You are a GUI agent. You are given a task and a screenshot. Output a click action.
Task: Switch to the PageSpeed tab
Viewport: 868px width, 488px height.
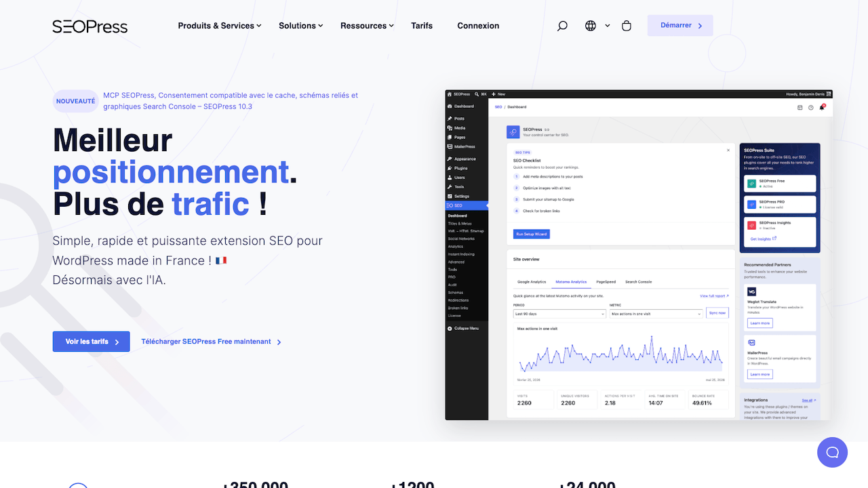coord(606,282)
